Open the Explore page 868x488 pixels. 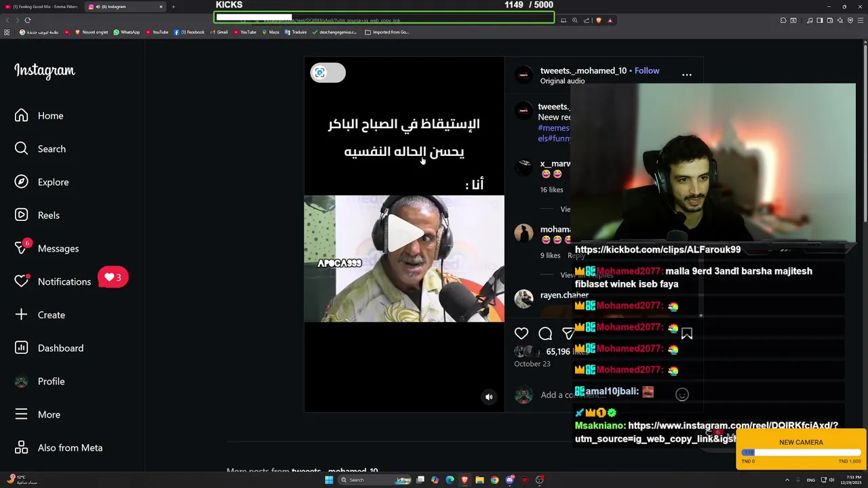coord(42,182)
